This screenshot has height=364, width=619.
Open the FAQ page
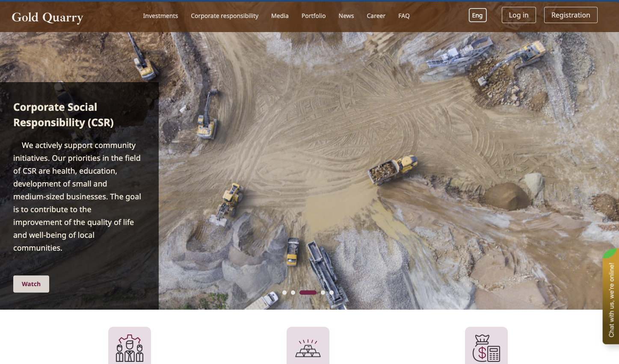[x=404, y=16]
